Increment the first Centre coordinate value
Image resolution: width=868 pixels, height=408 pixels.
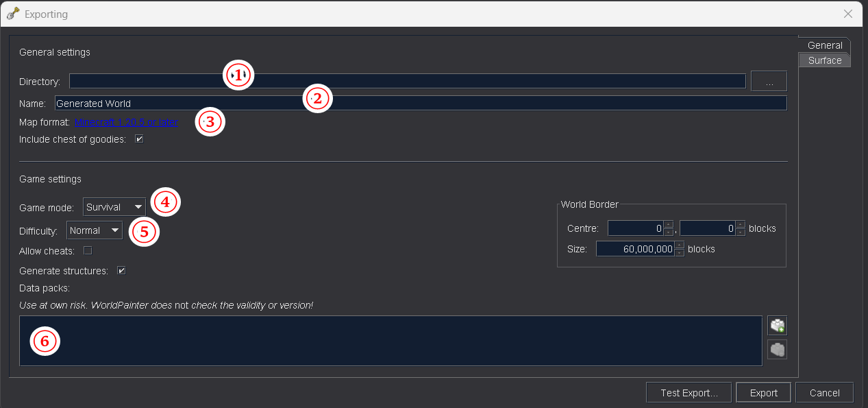(x=669, y=224)
